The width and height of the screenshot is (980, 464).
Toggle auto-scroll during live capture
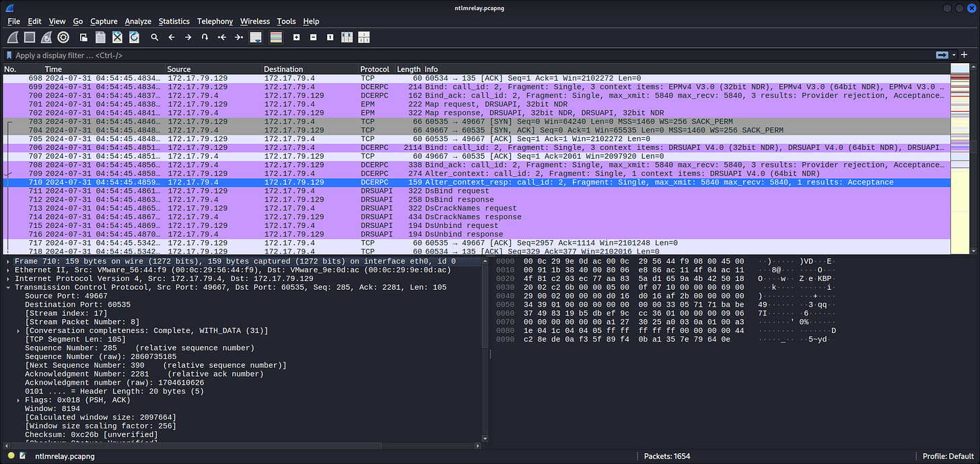coord(256,38)
